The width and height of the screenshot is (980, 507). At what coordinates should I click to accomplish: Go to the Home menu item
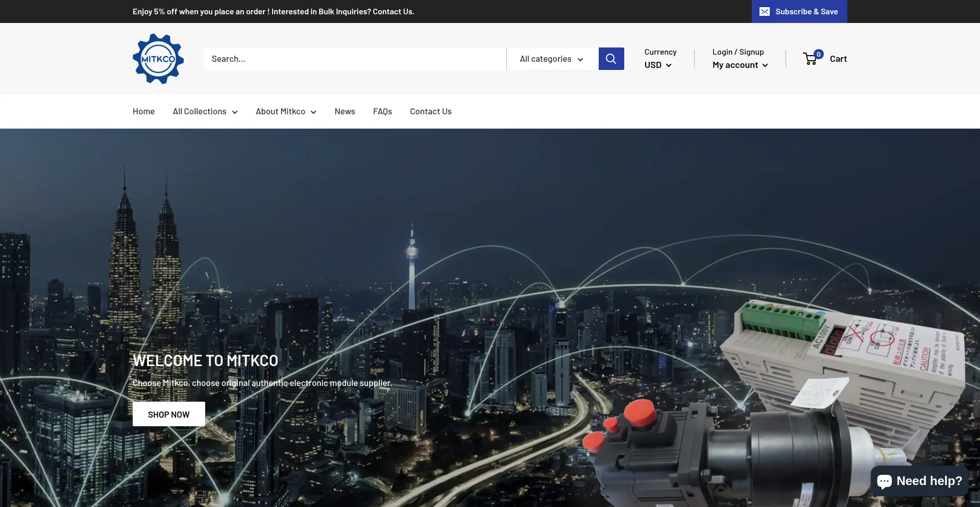click(x=143, y=111)
